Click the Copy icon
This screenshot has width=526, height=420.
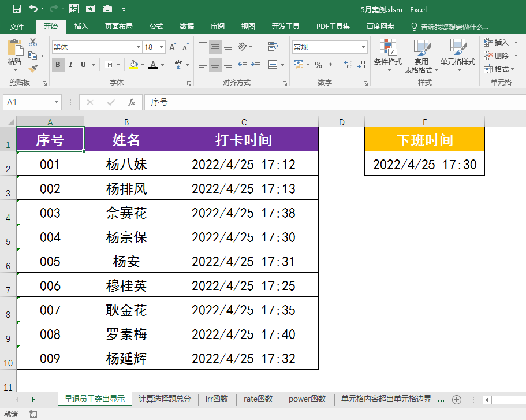pyautogui.click(x=32, y=55)
